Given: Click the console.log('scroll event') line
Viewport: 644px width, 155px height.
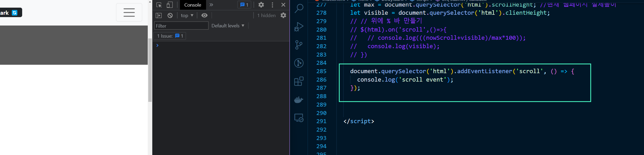Looking at the screenshot, I should 405,80.
